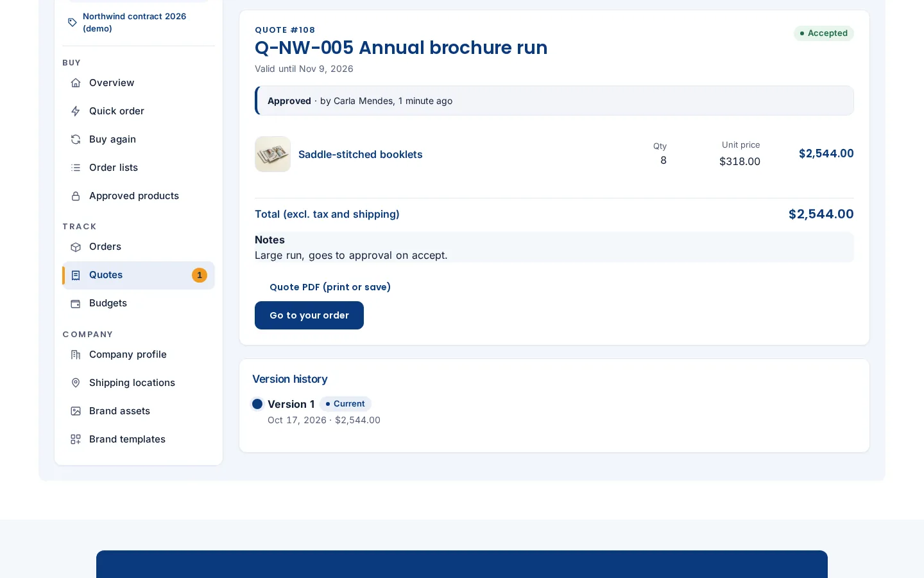The image size is (924, 578).
Task: Click the Version 1 timeline marker dot
Action: (x=257, y=404)
